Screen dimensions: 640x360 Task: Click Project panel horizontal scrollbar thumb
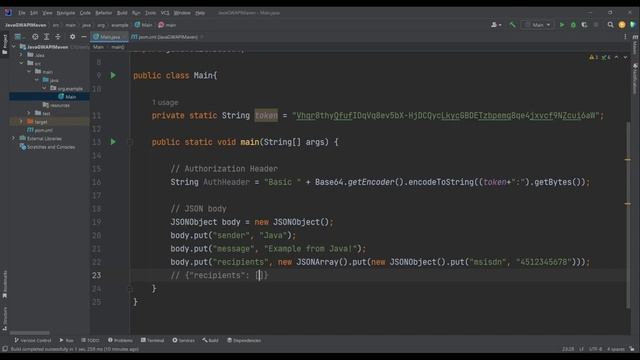click(x=30, y=333)
